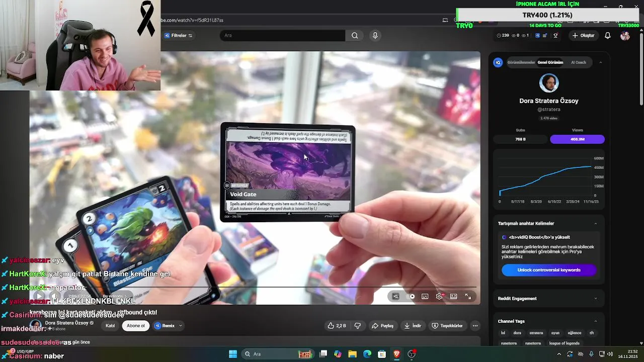
Task: Select the Views 468.9M stat pill
Action: click(x=577, y=139)
